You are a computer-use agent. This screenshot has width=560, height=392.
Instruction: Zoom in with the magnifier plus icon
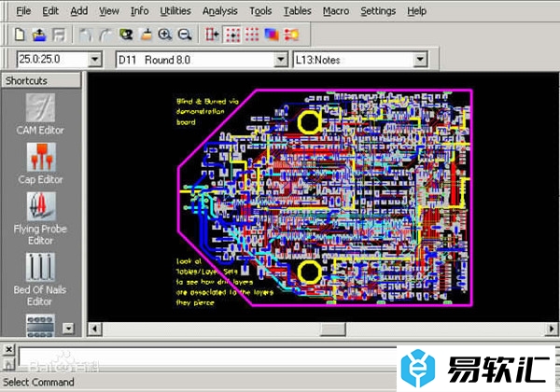[165, 35]
